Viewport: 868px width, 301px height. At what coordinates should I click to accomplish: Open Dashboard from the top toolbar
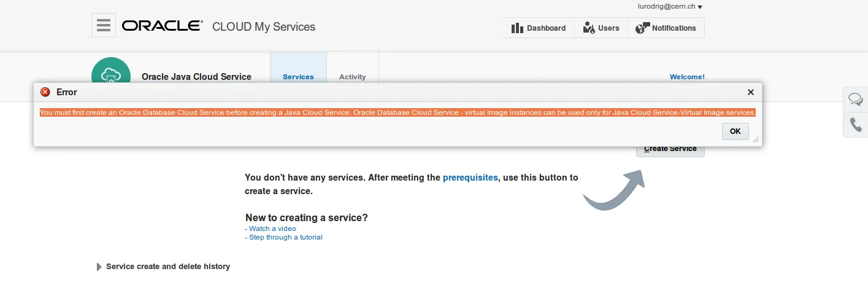tap(539, 28)
